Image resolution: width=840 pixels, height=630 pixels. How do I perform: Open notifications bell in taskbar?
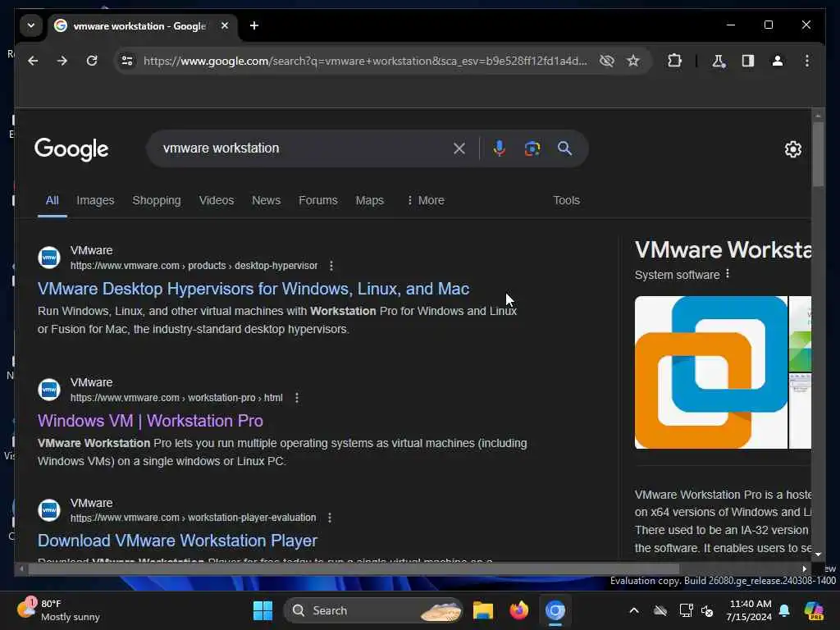(x=784, y=610)
